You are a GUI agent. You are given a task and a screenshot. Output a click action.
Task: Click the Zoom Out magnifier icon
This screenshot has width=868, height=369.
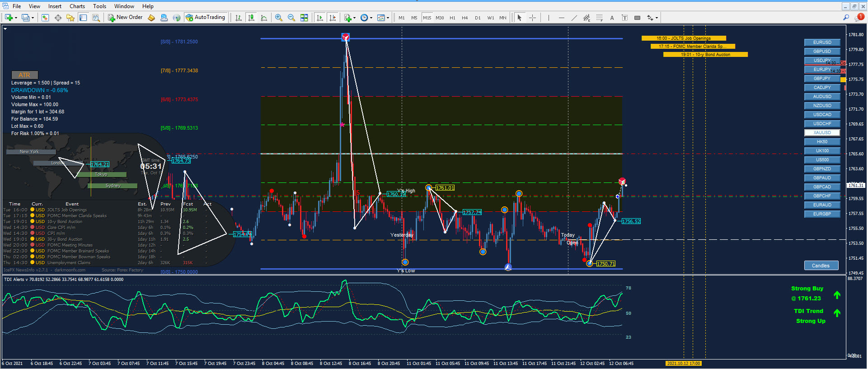291,18
